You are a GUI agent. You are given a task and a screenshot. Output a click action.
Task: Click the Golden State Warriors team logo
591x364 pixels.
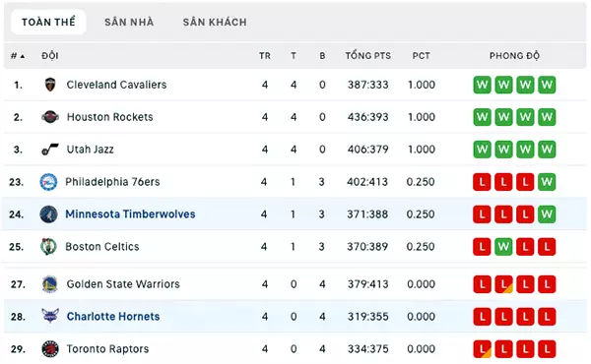(50, 284)
